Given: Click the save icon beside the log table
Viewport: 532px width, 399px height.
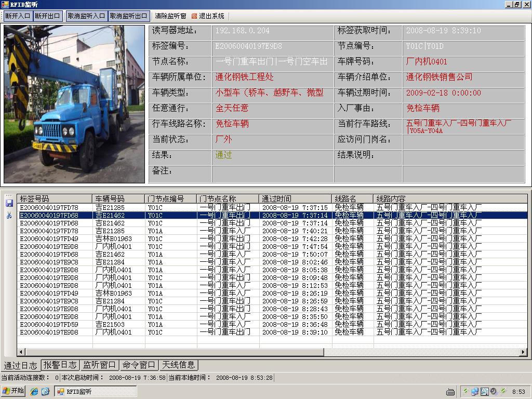Looking at the screenshot, I should (9, 203).
